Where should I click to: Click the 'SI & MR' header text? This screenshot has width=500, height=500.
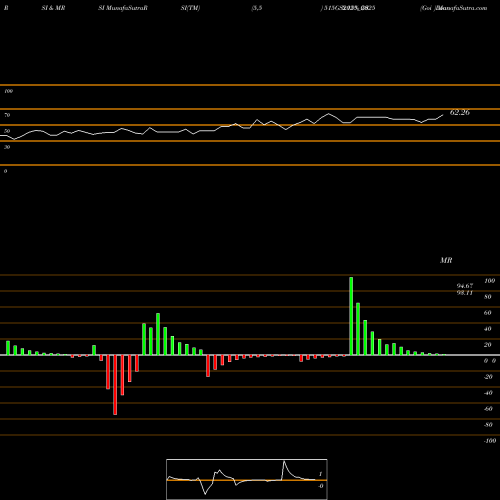(53, 8)
